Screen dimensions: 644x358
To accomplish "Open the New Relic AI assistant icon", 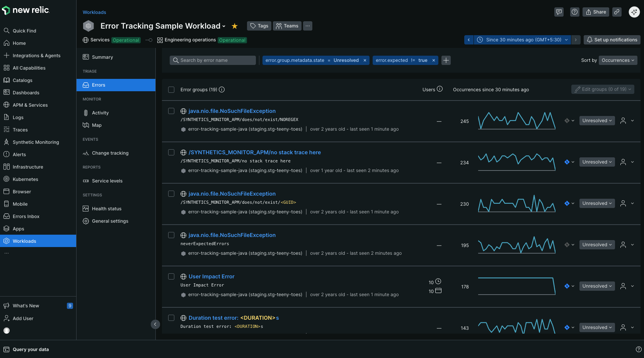I will [634, 12].
